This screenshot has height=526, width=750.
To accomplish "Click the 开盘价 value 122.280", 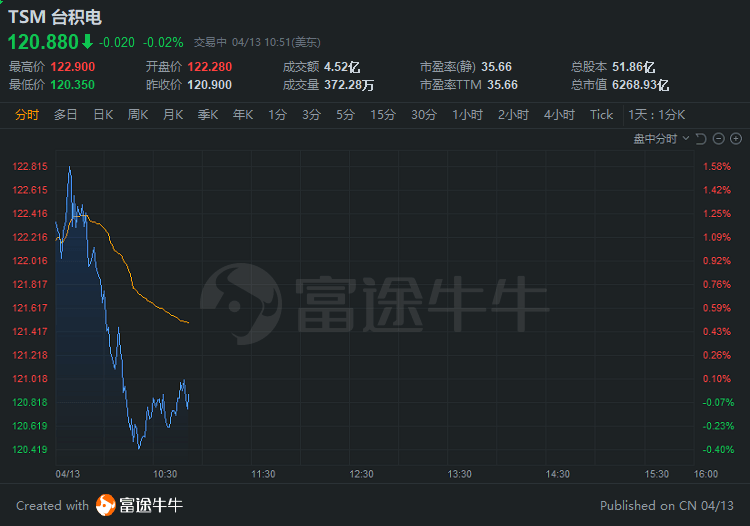I will pyautogui.click(x=210, y=67).
